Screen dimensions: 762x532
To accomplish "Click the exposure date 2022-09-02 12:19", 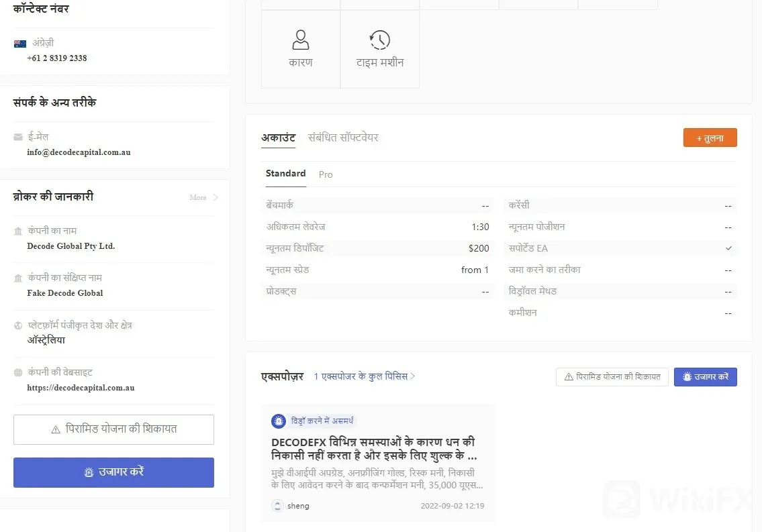I will [453, 506].
